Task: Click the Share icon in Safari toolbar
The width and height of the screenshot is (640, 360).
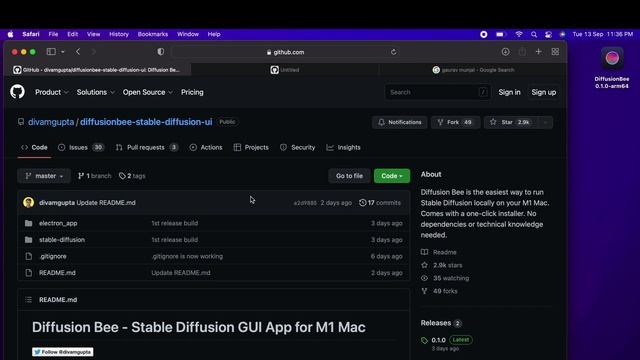Action: pyautogui.click(x=522, y=52)
